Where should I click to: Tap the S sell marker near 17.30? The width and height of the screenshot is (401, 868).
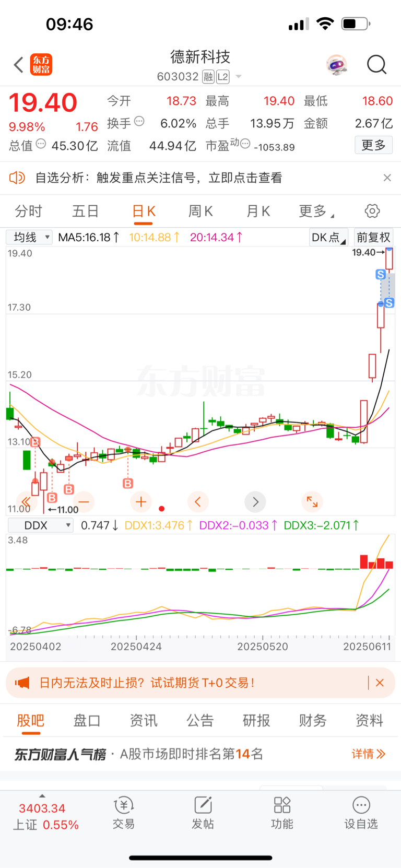pos(389,303)
